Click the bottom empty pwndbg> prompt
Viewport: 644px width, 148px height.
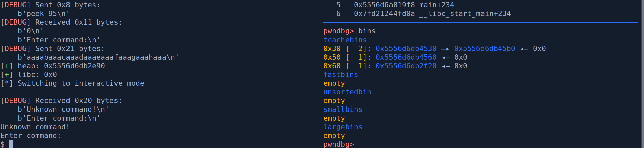click(338, 144)
